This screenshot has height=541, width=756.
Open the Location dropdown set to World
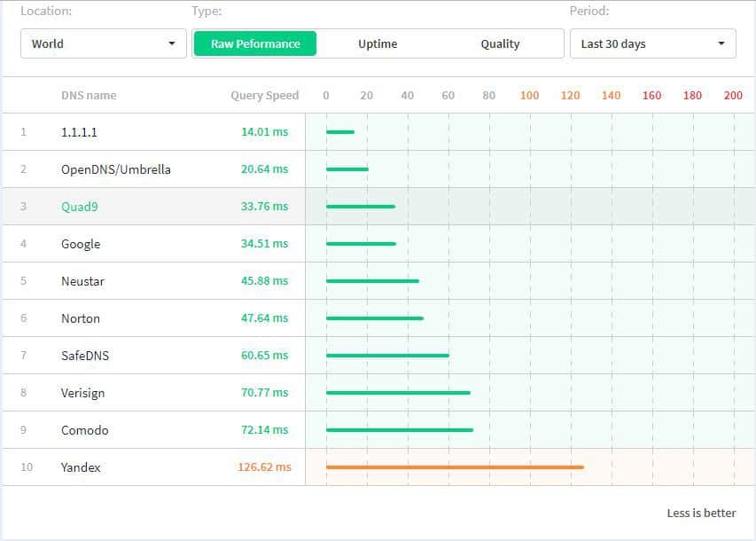pyautogui.click(x=103, y=43)
